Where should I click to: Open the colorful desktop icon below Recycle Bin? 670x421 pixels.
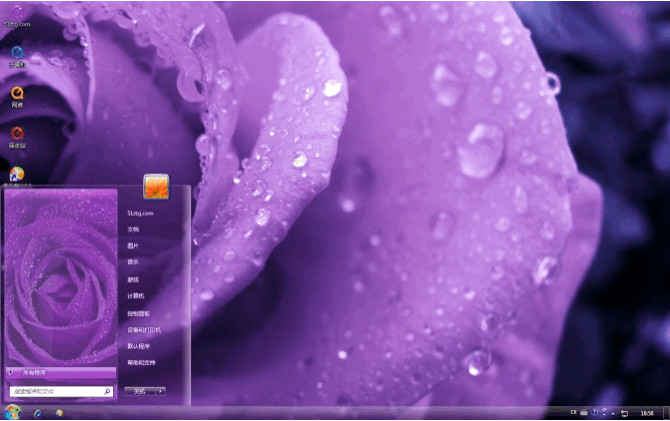[17, 175]
